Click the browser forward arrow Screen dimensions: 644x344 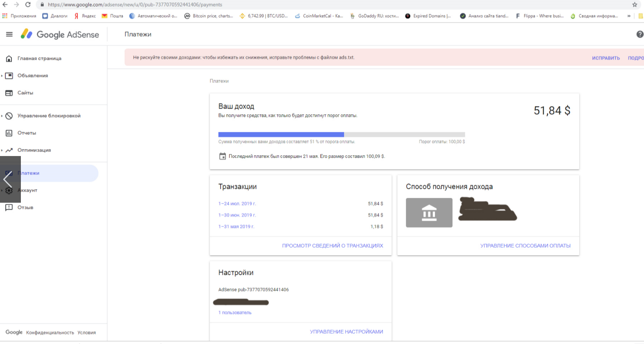pyautogui.click(x=16, y=5)
